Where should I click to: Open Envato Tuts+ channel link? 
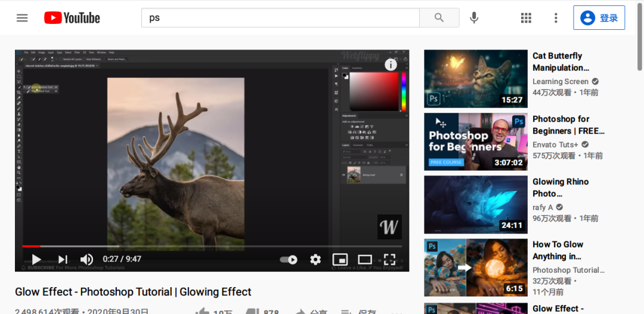point(555,144)
